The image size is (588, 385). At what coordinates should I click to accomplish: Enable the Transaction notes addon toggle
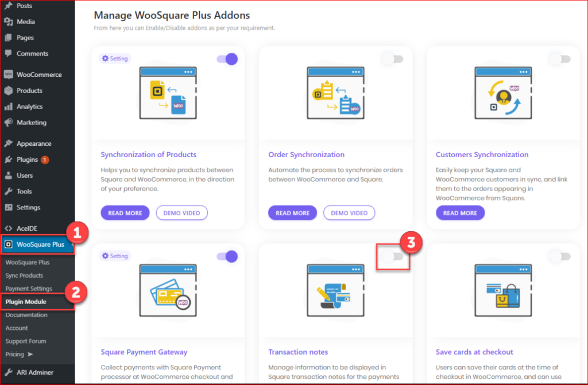pos(394,258)
